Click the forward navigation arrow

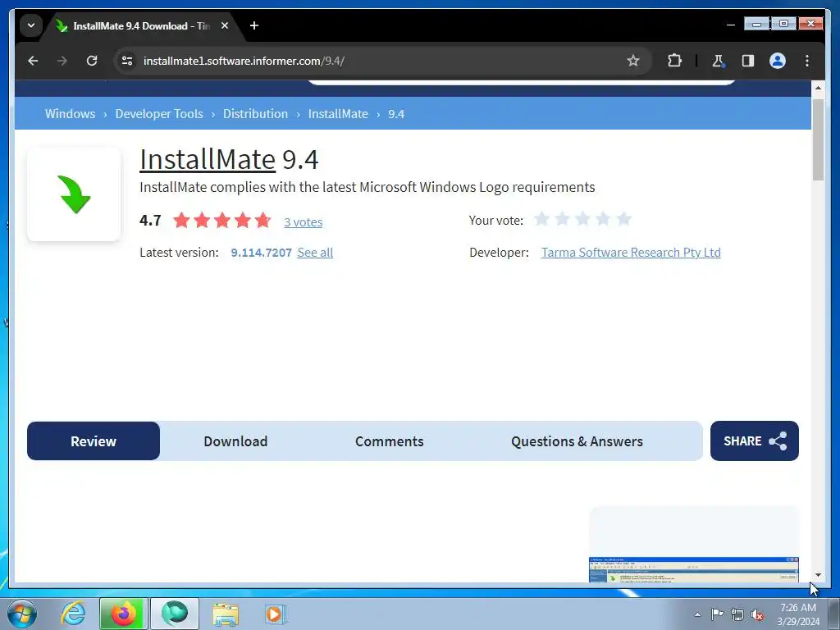62,61
